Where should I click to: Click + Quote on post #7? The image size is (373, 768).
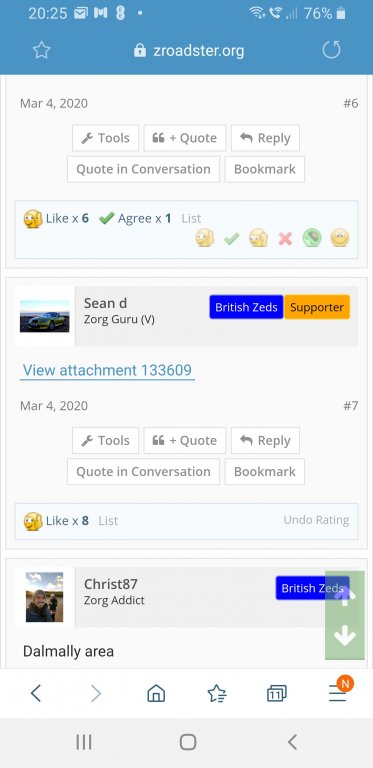pyautogui.click(x=185, y=441)
